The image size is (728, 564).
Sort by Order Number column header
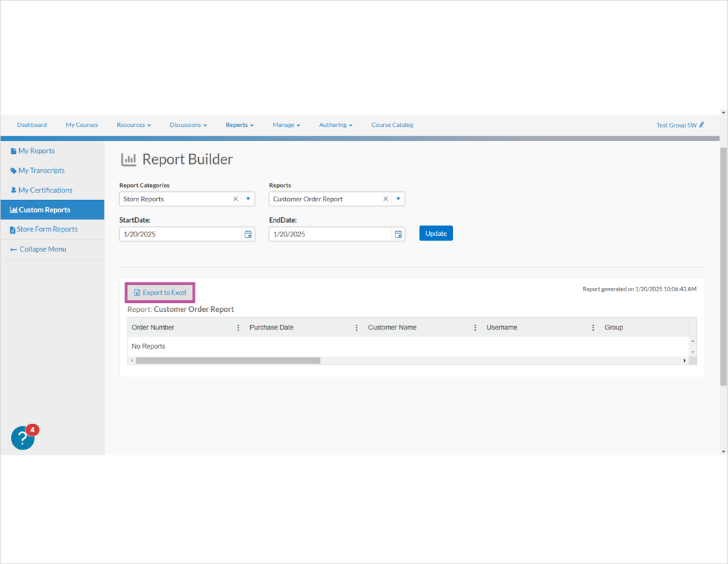pyautogui.click(x=153, y=328)
